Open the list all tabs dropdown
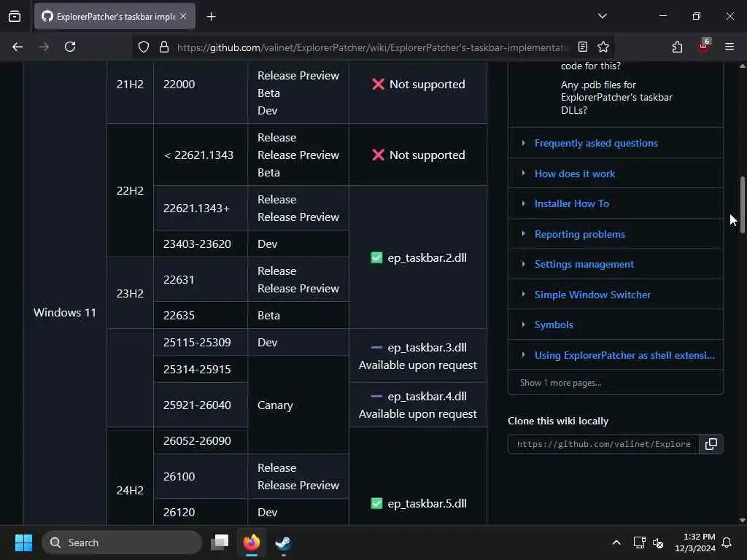This screenshot has width=747, height=560. point(602,16)
